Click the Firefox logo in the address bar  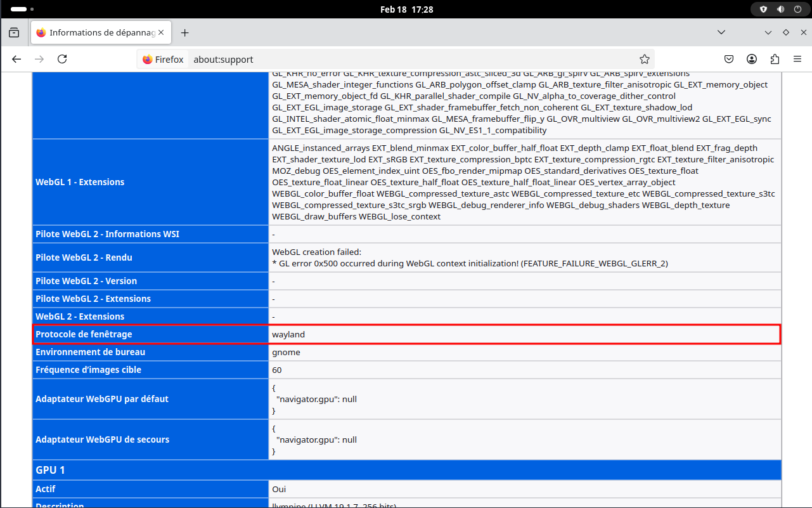[x=148, y=59]
